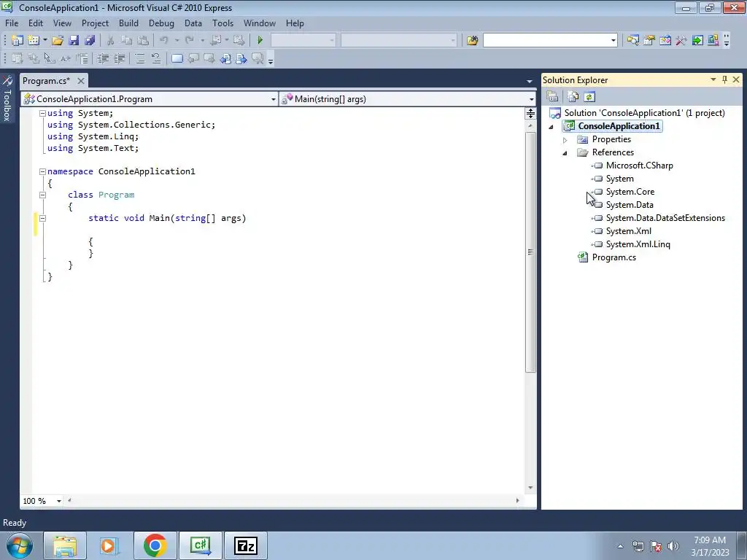
Task: Open Extension Manager toolbar icon
Action: click(713, 41)
